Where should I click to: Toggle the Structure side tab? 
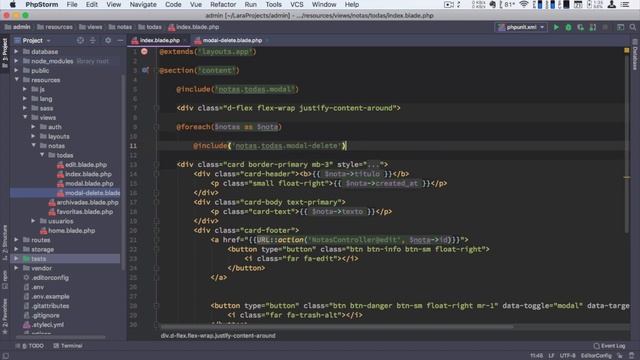click(x=5, y=243)
